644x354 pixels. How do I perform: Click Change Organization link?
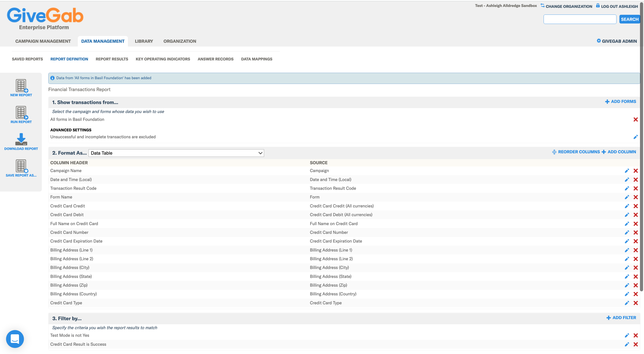(x=566, y=6)
